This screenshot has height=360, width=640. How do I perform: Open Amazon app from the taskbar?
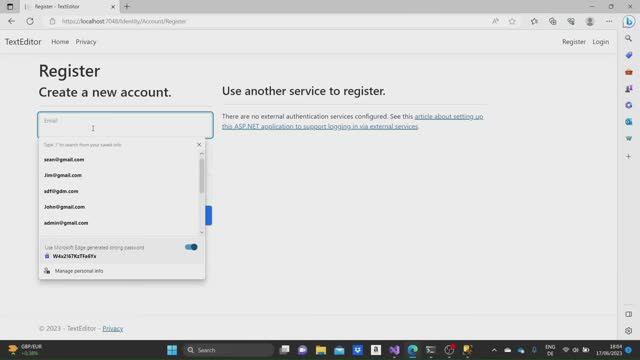click(x=376, y=350)
